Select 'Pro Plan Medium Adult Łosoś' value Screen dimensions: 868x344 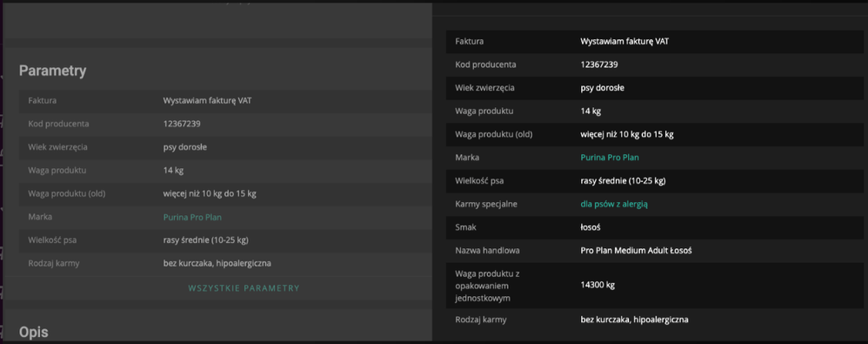(x=636, y=251)
